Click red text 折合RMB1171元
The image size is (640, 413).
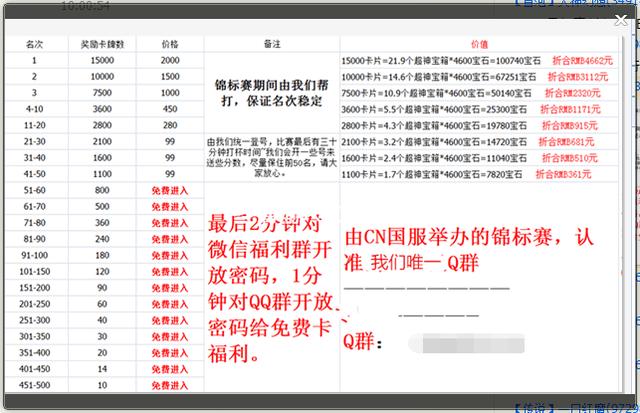pyautogui.click(x=570, y=109)
